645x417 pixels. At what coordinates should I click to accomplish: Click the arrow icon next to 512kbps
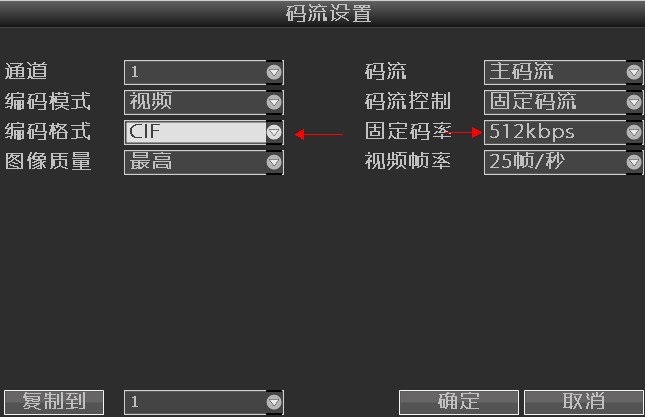click(634, 132)
